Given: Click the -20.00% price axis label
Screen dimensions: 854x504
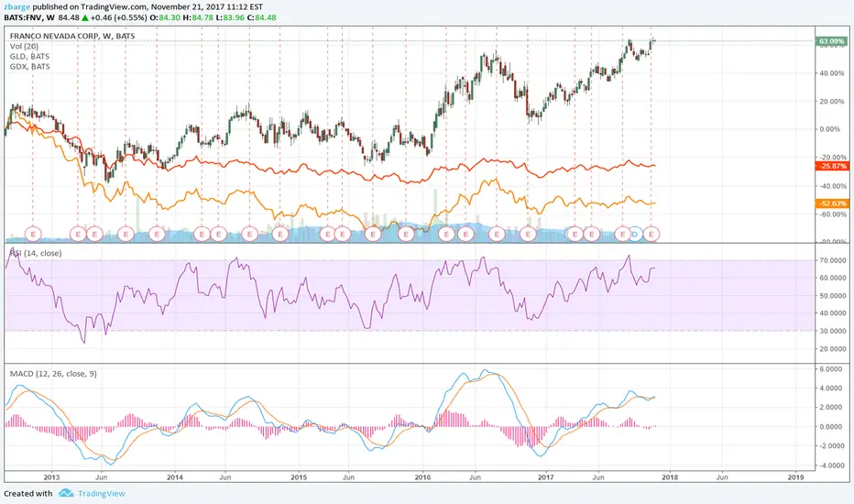Looking at the screenshot, I should click(832, 158).
